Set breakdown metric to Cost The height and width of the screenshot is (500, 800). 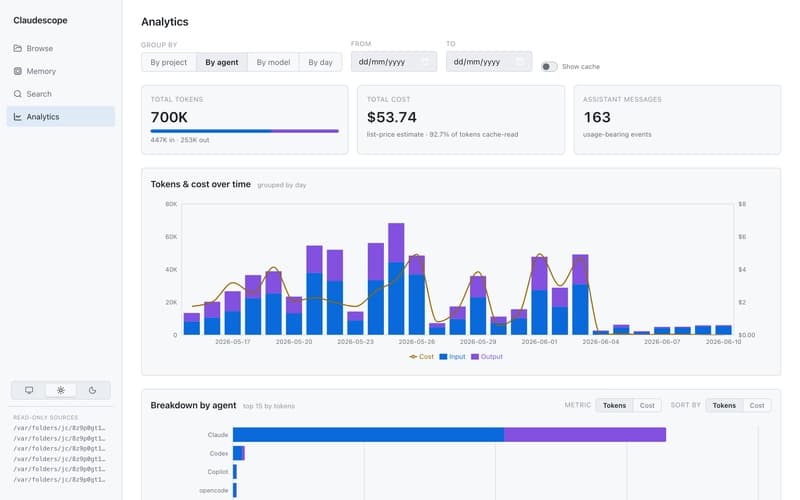click(647, 406)
